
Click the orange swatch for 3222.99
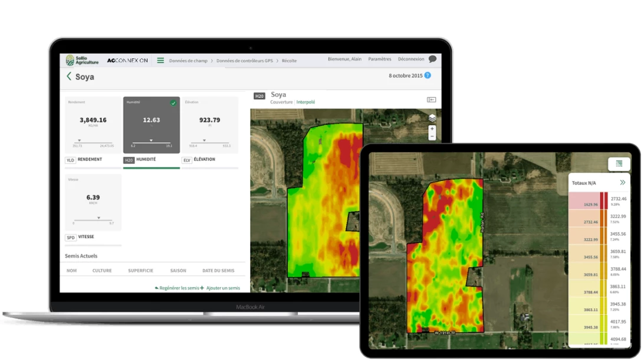tap(604, 218)
